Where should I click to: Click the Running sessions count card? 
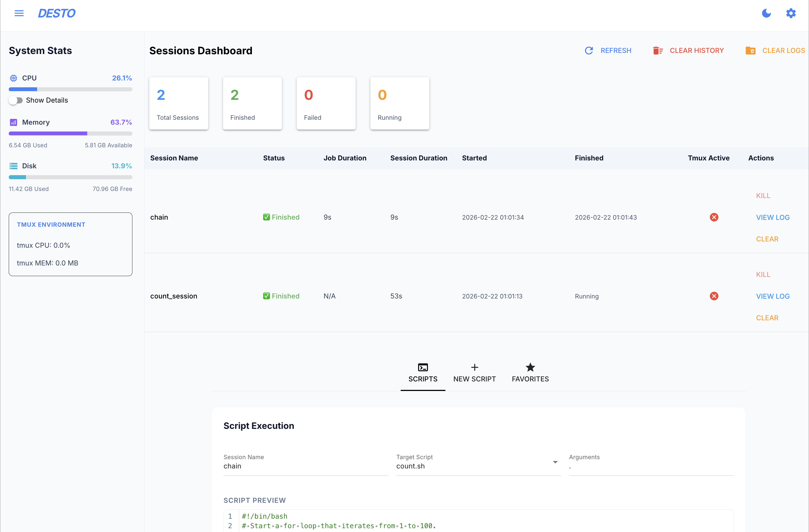(399, 103)
